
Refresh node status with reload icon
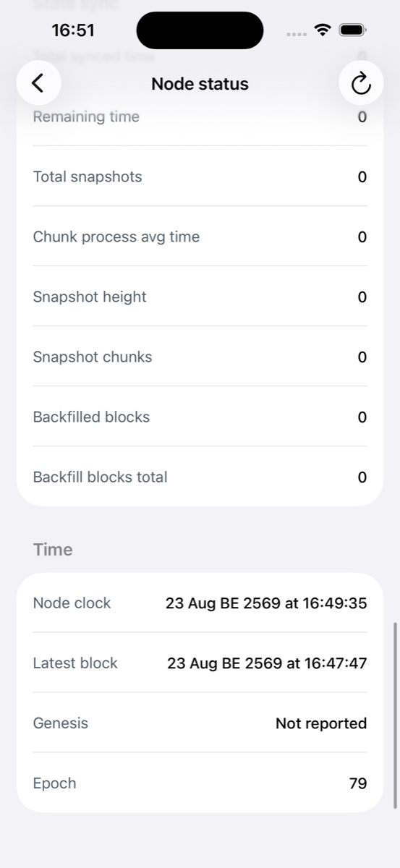pos(360,84)
